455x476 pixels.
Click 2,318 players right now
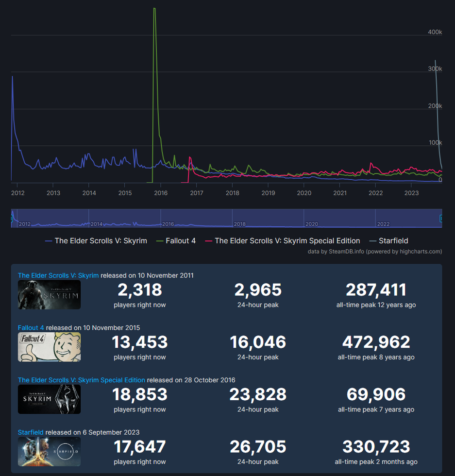(x=140, y=290)
